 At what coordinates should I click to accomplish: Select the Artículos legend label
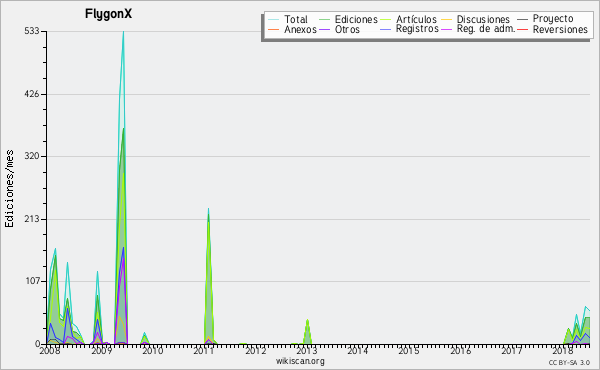[x=416, y=20]
